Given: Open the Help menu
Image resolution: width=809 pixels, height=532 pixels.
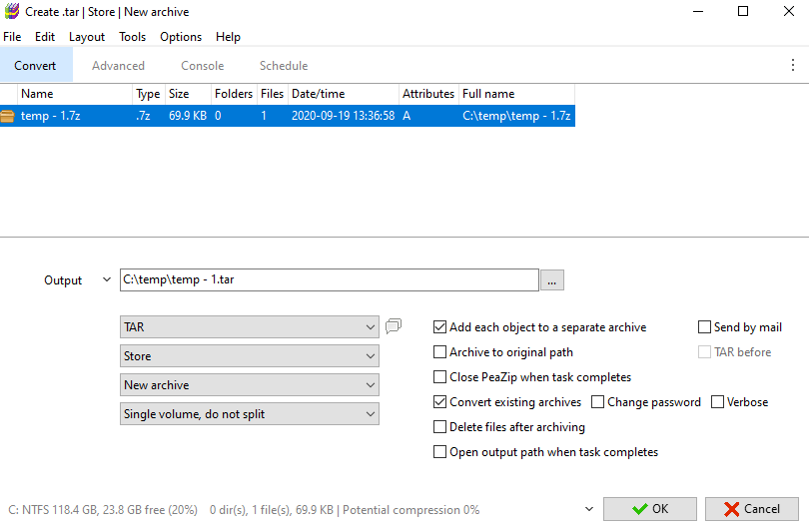Looking at the screenshot, I should point(228,37).
